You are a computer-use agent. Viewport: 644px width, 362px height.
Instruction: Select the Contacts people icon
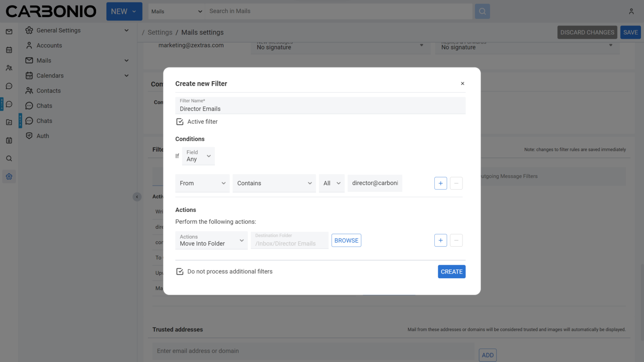pos(9,67)
